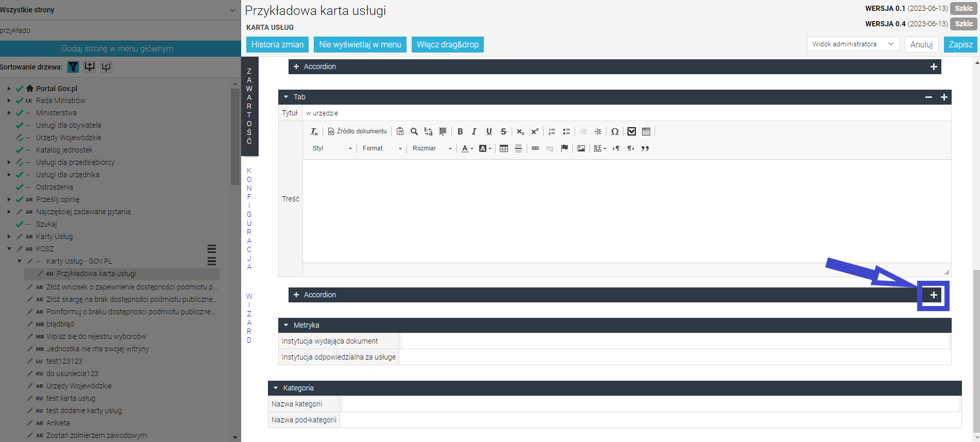
Task: Open the Styl dropdown
Action: tap(332, 148)
